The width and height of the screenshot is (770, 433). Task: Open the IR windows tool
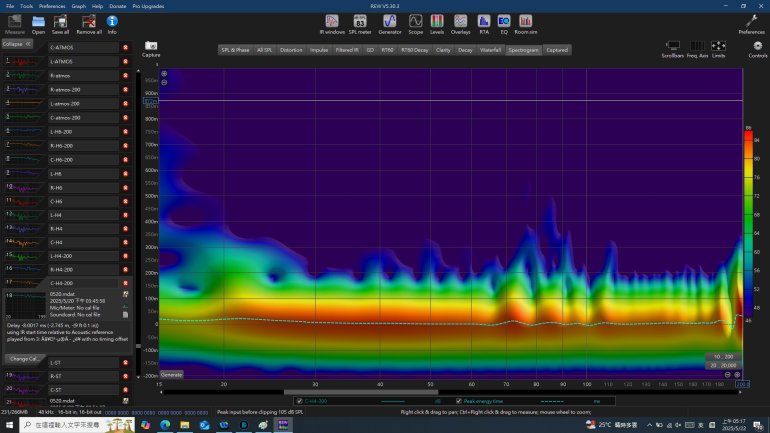[333, 22]
